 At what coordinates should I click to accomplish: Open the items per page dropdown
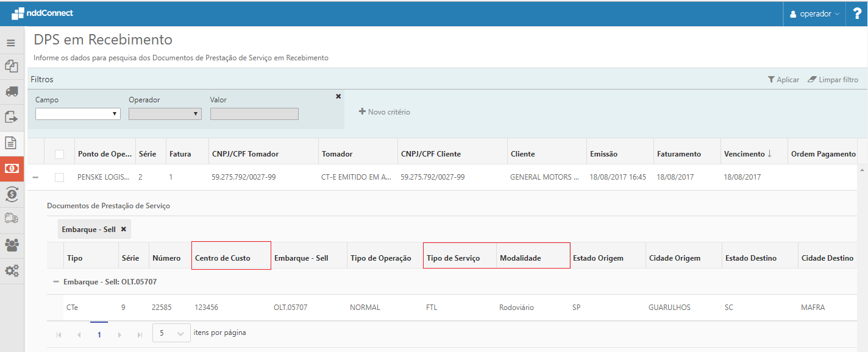(171, 334)
